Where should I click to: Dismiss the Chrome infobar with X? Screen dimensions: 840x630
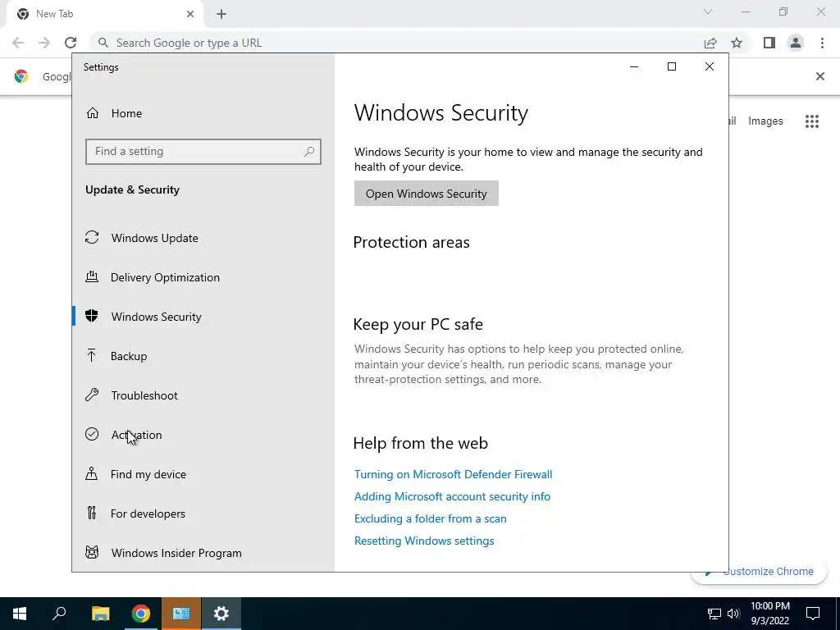820,76
